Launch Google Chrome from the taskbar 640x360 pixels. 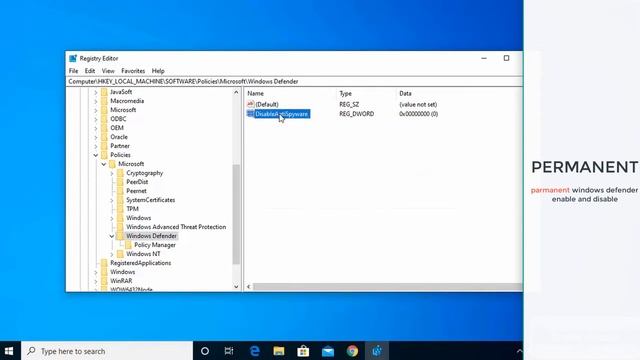coord(352,351)
